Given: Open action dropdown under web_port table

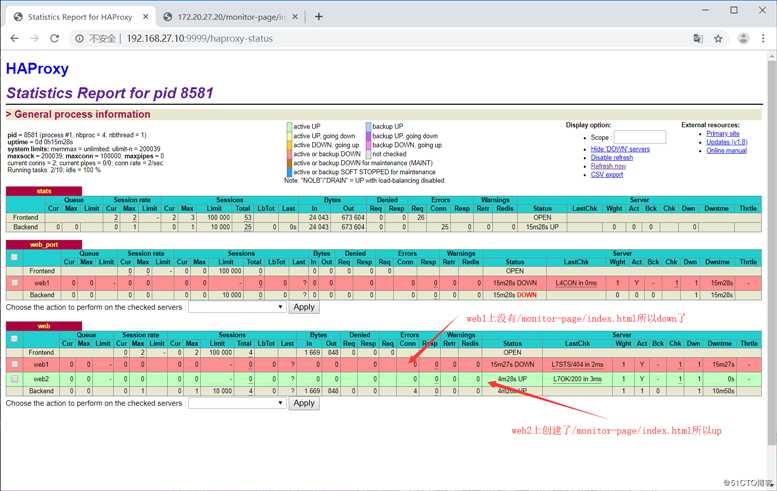Looking at the screenshot, I should tap(237, 307).
